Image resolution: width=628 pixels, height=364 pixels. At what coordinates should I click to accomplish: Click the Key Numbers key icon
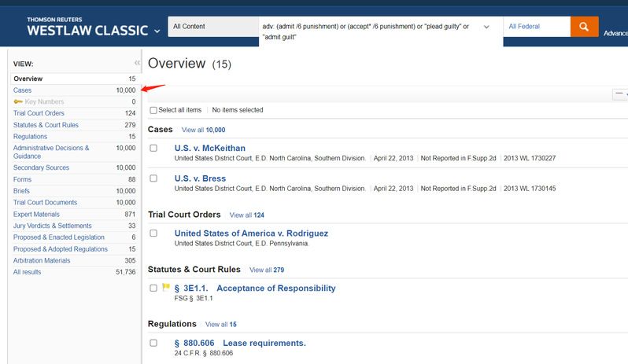click(x=19, y=102)
